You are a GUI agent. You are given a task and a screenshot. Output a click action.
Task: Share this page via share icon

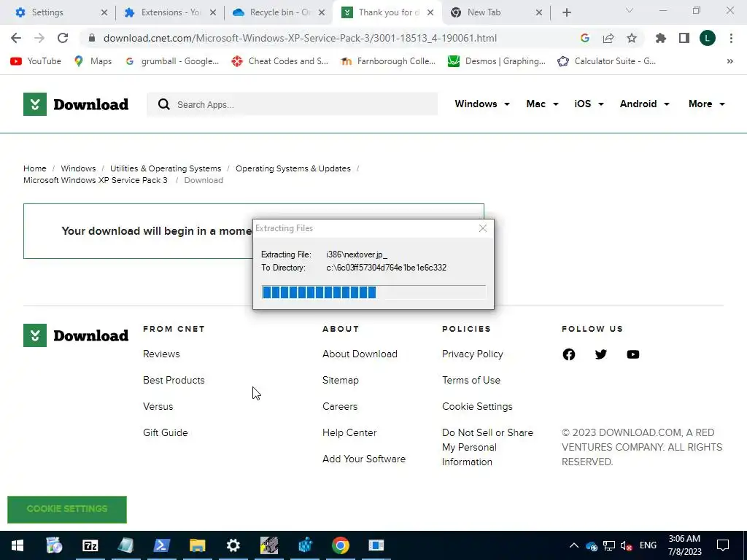pos(608,38)
